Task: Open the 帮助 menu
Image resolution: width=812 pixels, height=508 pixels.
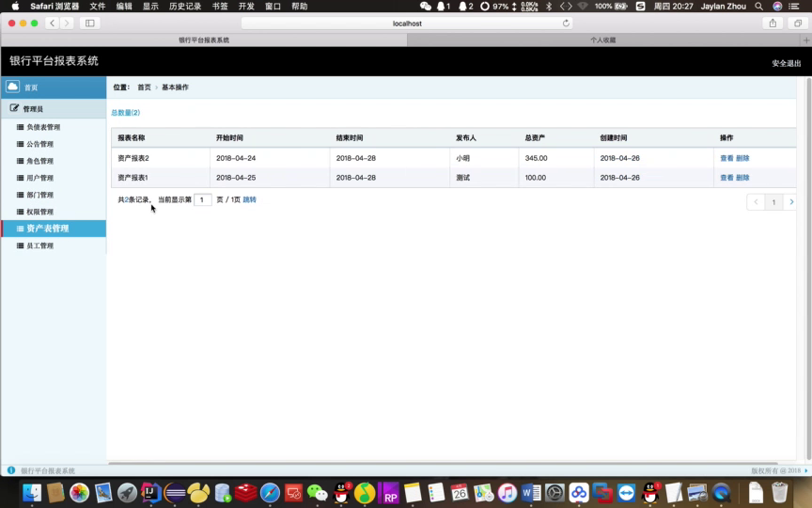Action: click(299, 7)
